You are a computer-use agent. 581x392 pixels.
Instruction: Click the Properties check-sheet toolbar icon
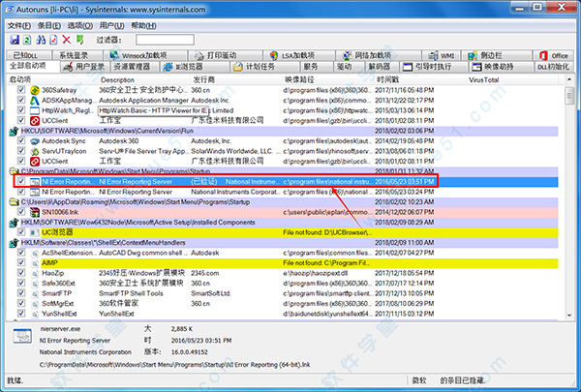click(53, 40)
